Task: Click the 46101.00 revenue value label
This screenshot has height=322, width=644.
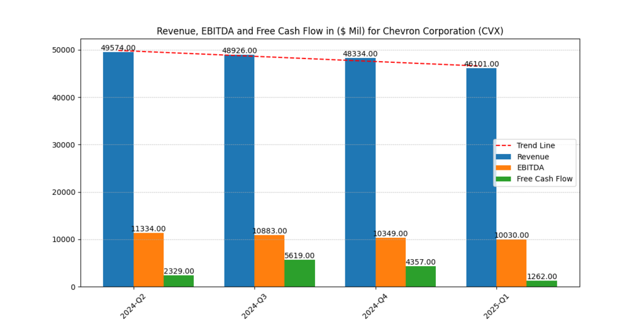Action: pos(481,64)
